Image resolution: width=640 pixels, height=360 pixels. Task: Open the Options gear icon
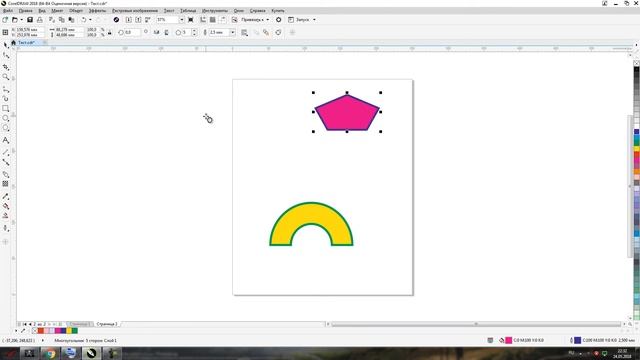point(278,20)
